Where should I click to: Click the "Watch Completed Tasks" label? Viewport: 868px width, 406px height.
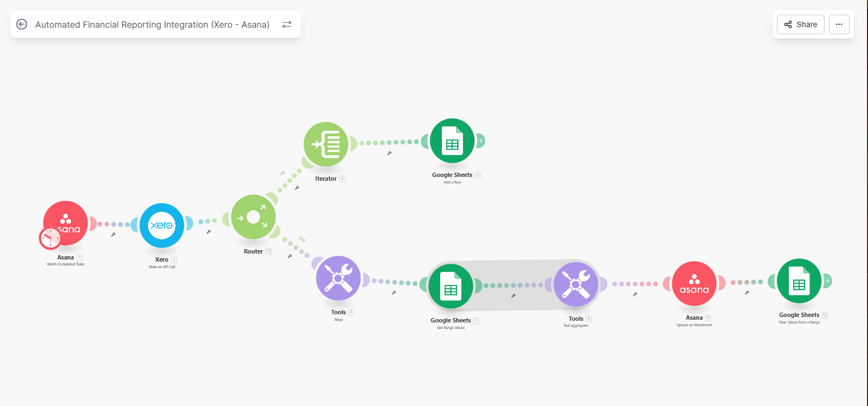pos(66,264)
